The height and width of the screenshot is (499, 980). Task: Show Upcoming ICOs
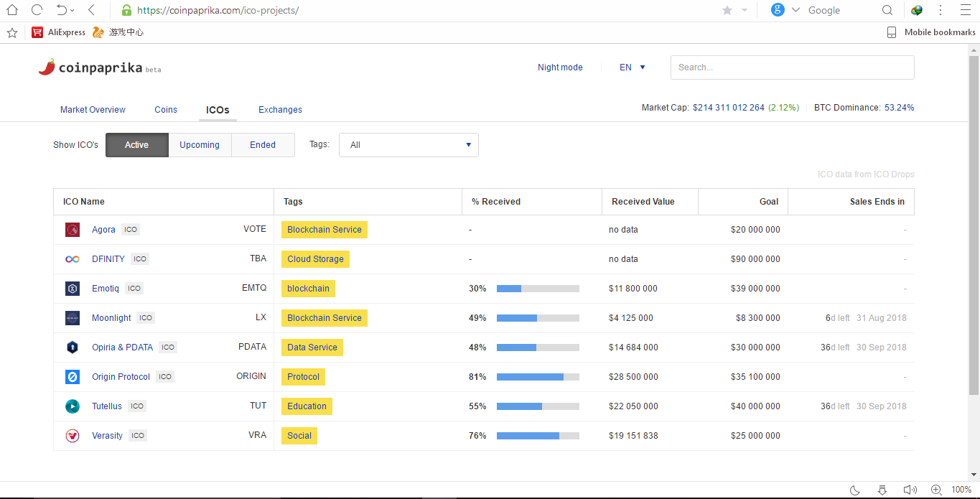(200, 145)
